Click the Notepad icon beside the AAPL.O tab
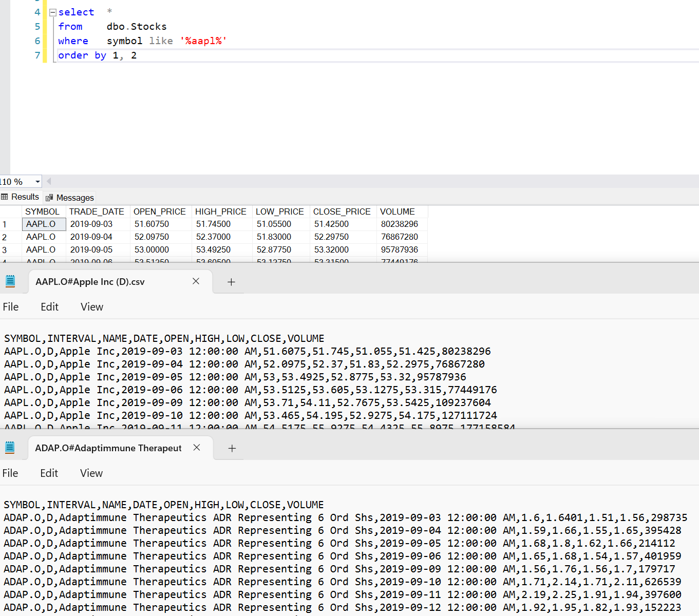 point(10,281)
